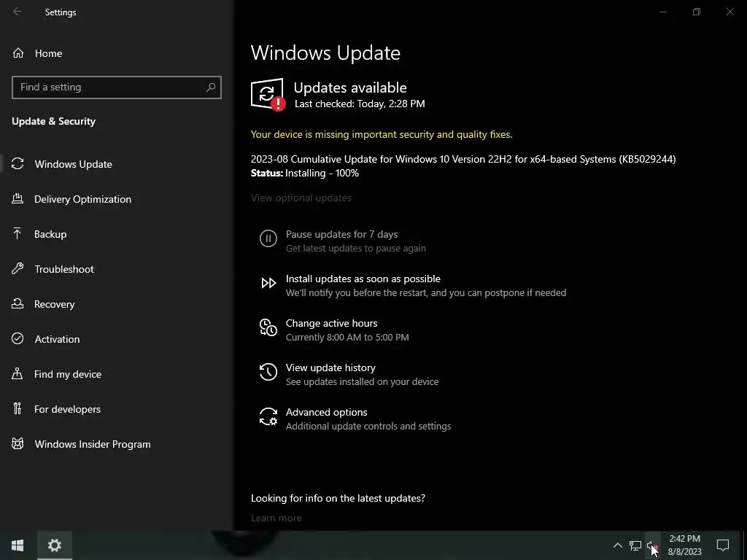Image resolution: width=747 pixels, height=560 pixels.
Task: Select Activation in the sidebar
Action: (57, 339)
